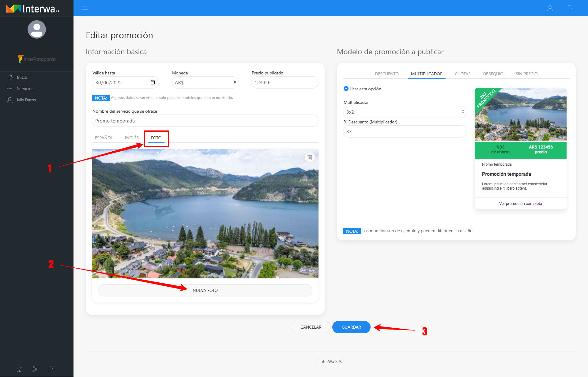Select the FOTO tab
This screenshot has width=588, height=377.
[x=156, y=138]
